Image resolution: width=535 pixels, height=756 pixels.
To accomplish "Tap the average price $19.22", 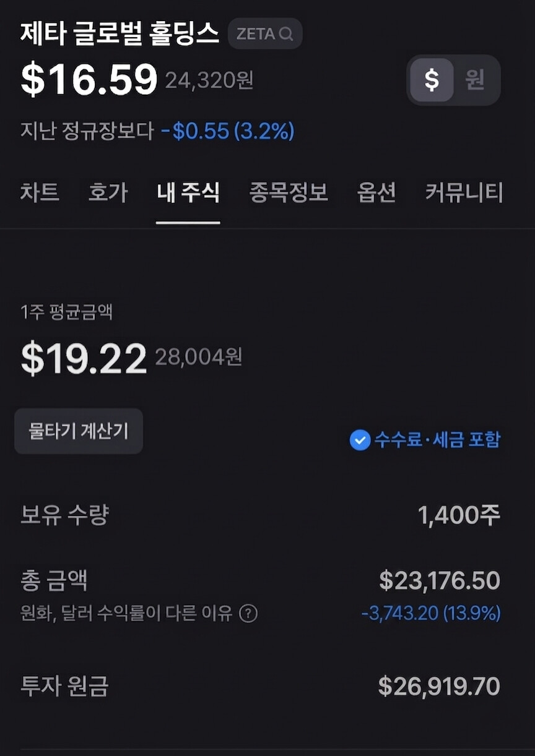I will tap(84, 358).
